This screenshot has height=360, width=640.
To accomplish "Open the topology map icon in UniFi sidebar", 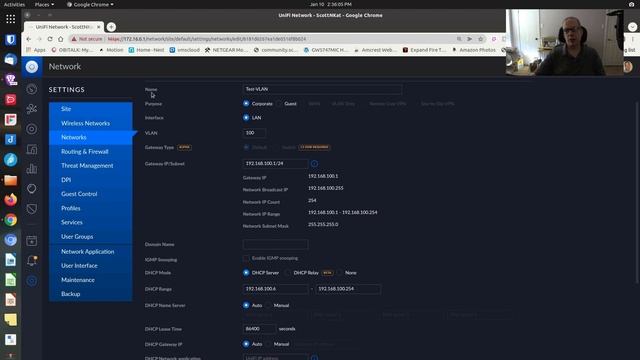I will [x=32, y=109].
